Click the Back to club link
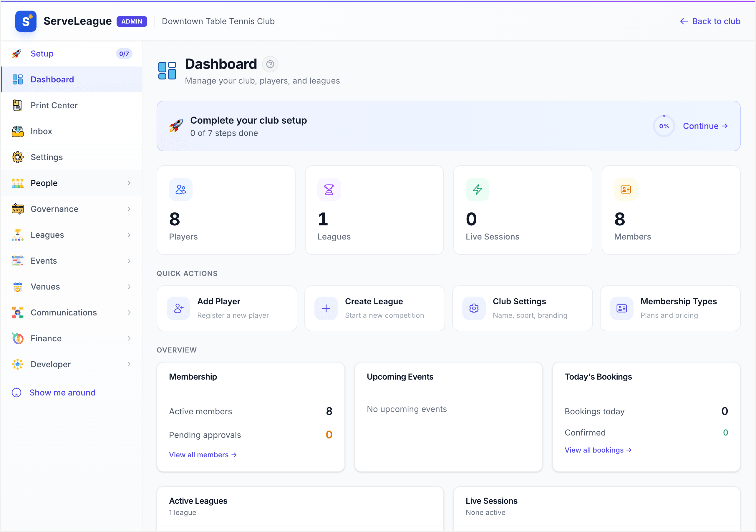The width and height of the screenshot is (756, 532). coord(710,21)
